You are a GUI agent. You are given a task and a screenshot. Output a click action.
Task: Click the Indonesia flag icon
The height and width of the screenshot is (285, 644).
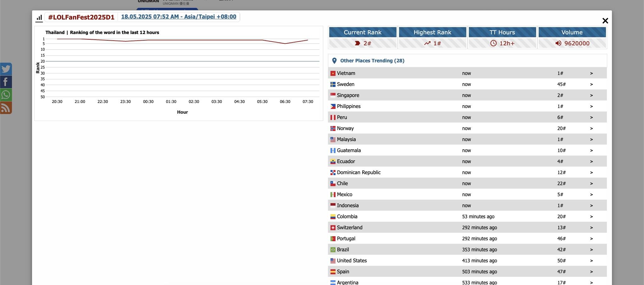(x=333, y=206)
